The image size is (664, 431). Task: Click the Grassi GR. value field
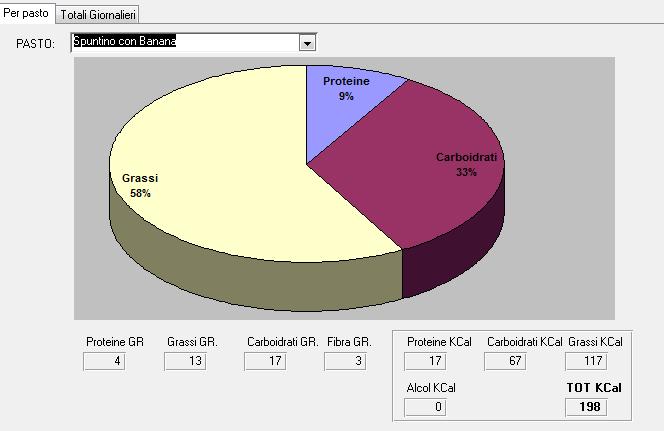pyautogui.click(x=185, y=361)
